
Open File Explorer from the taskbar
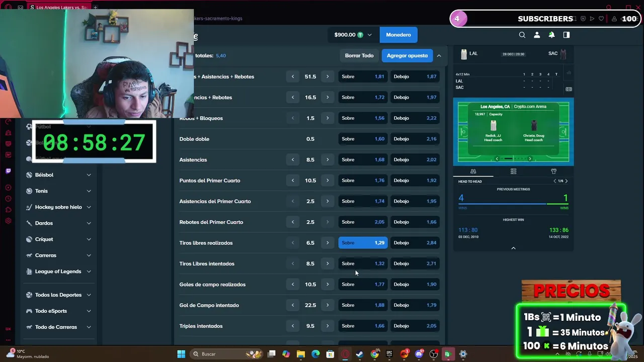(301, 354)
